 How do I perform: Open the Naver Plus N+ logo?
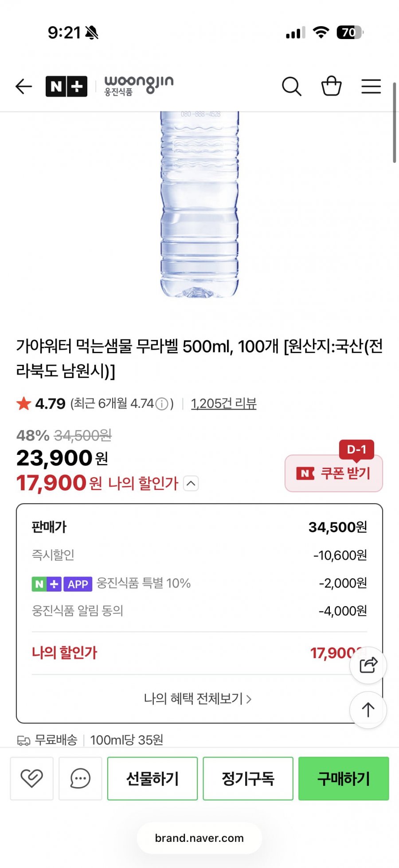point(66,86)
